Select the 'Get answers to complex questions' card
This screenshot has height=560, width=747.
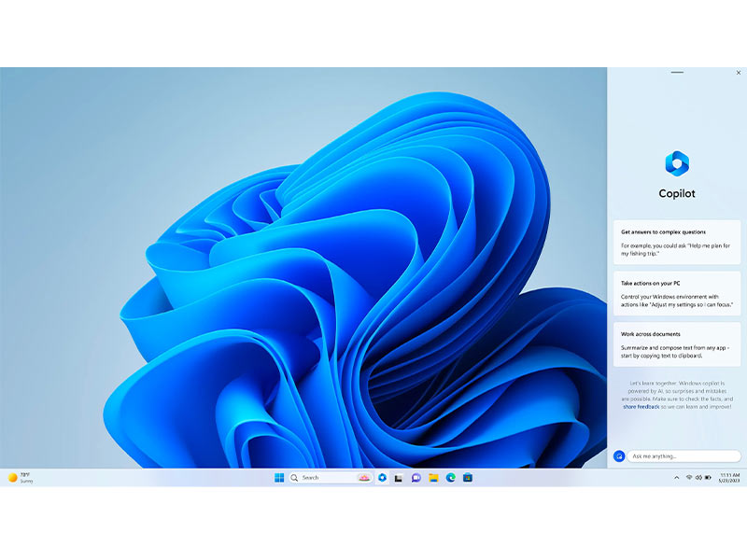coord(677,243)
